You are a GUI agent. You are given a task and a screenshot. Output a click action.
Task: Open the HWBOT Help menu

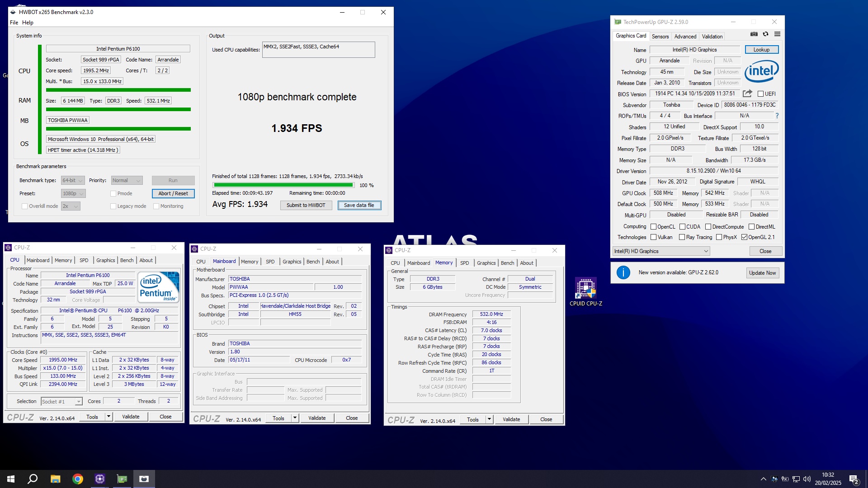(28, 23)
